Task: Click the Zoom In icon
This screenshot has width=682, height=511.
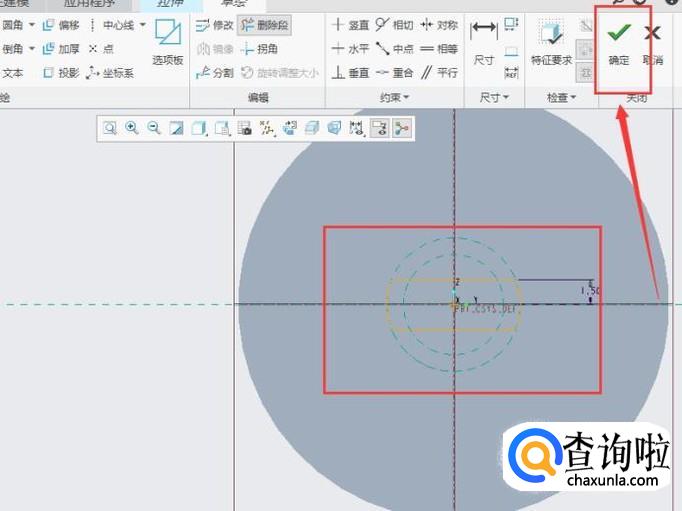Action: (132, 128)
